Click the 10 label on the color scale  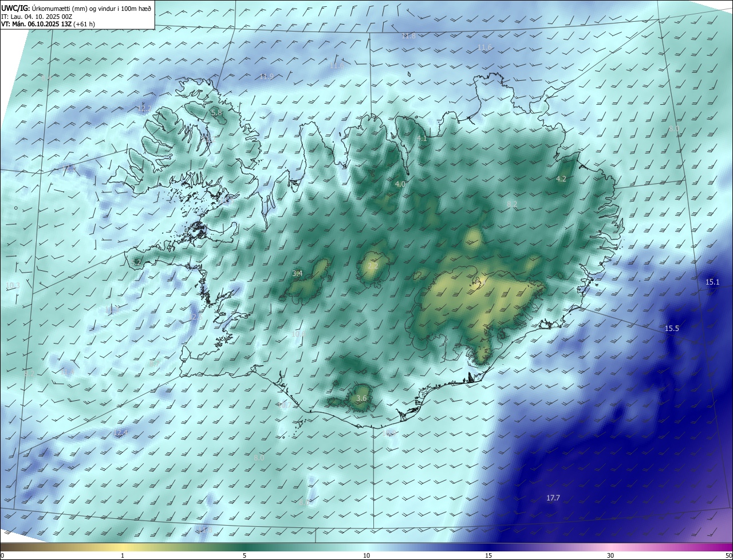pyautogui.click(x=366, y=555)
